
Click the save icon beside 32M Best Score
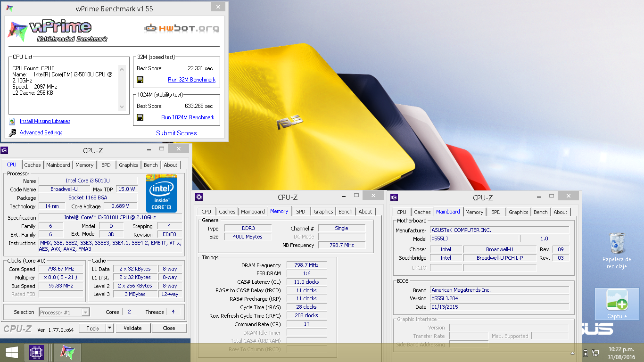(x=140, y=80)
